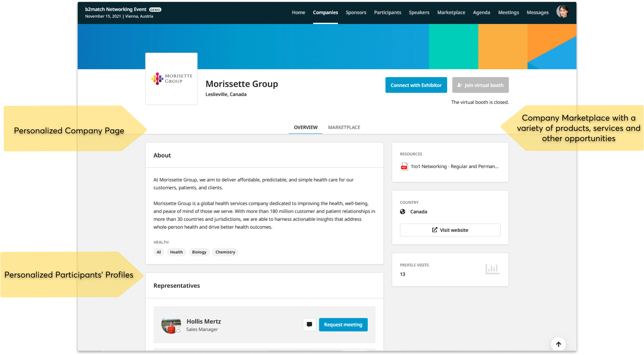Select the AI tag
The image size is (644, 355).
click(159, 252)
